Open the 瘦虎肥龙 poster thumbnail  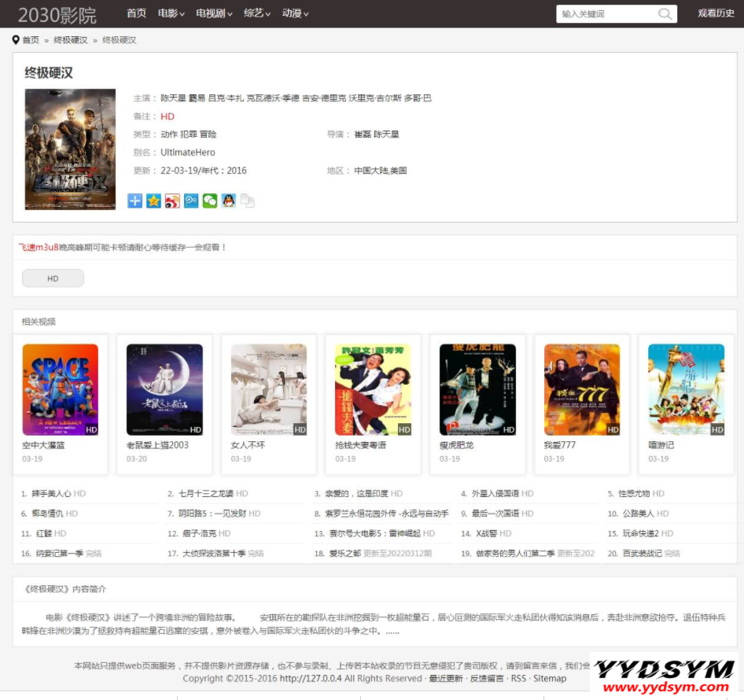pyautogui.click(x=478, y=389)
